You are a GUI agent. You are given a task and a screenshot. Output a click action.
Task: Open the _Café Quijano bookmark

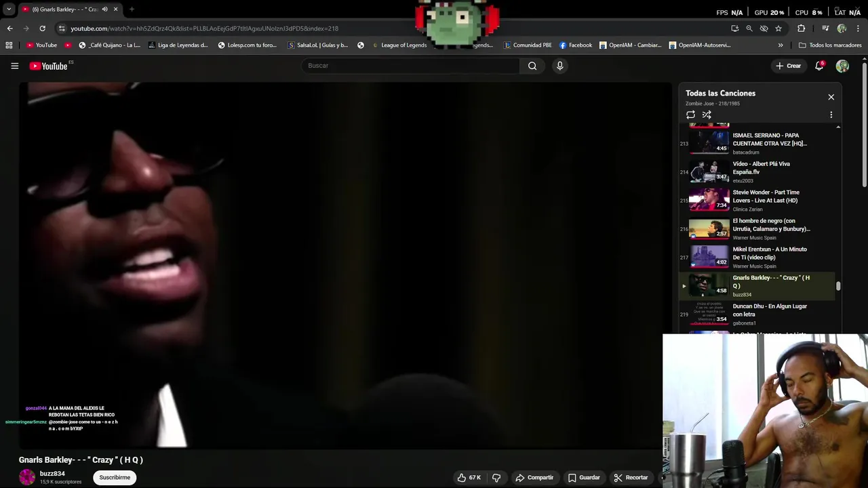pyautogui.click(x=109, y=45)
